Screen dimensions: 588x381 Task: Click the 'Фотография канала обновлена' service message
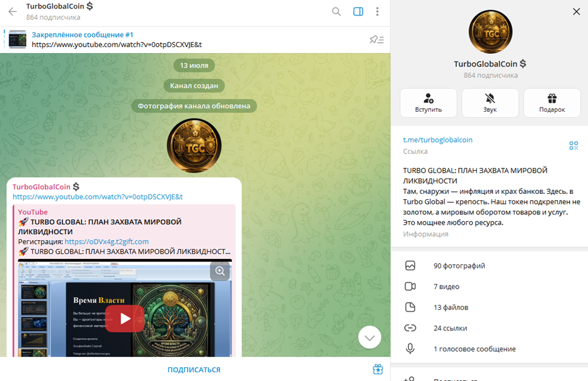click(x=194, y=106)
